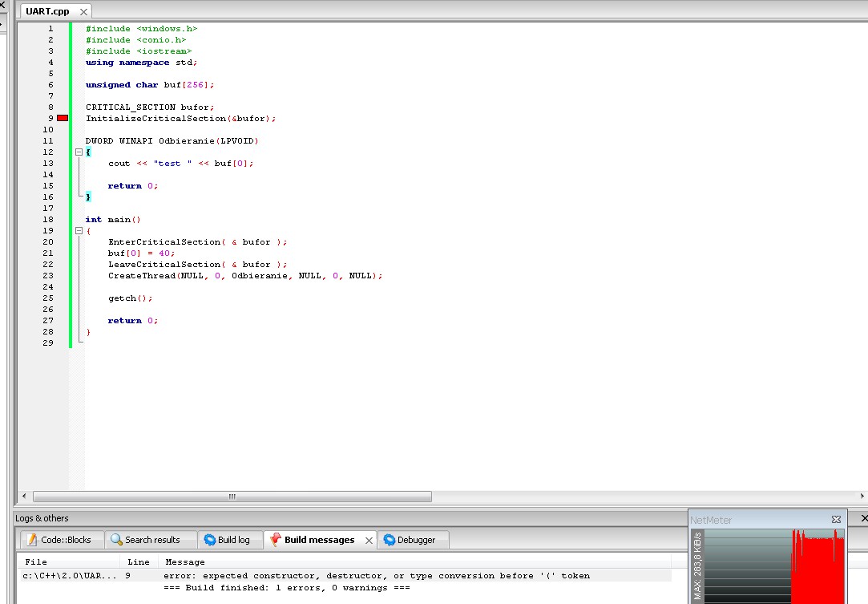Close the Build messages tab
The image size is (868, 604).
click(369, 541)
